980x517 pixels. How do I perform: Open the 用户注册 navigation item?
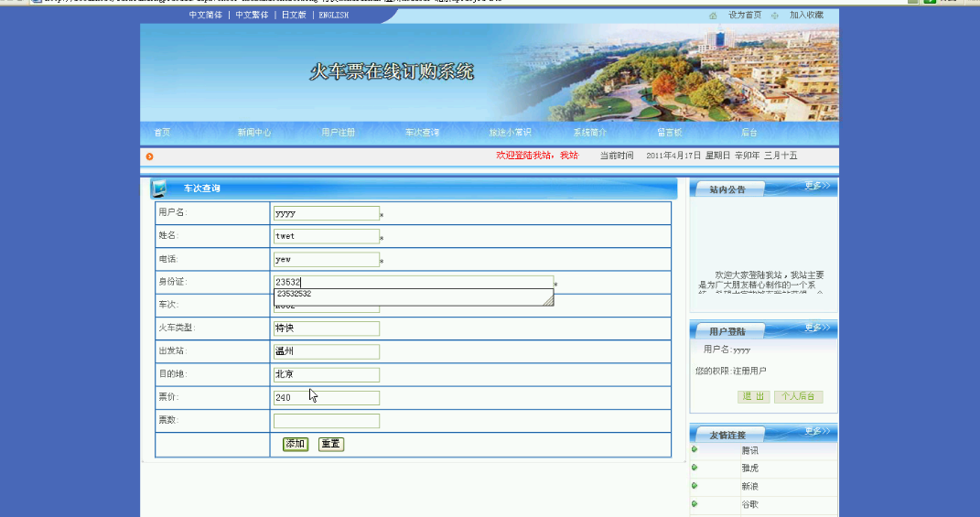point(339,133)
